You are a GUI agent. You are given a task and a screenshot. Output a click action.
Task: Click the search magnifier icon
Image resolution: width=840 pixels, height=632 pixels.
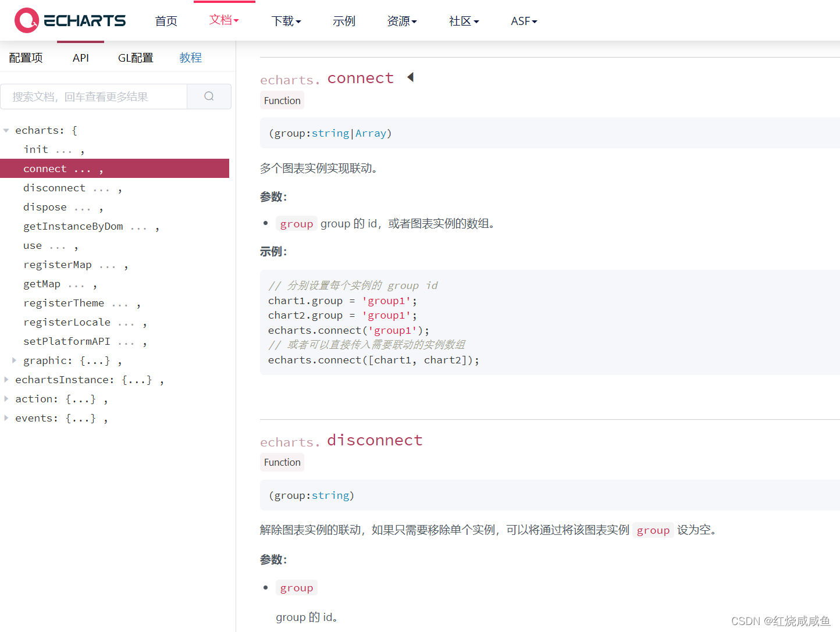point(209,96)
